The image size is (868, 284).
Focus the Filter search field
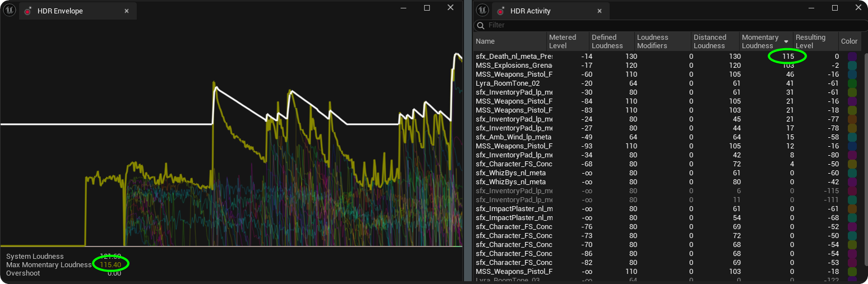[x=670, y=25]
